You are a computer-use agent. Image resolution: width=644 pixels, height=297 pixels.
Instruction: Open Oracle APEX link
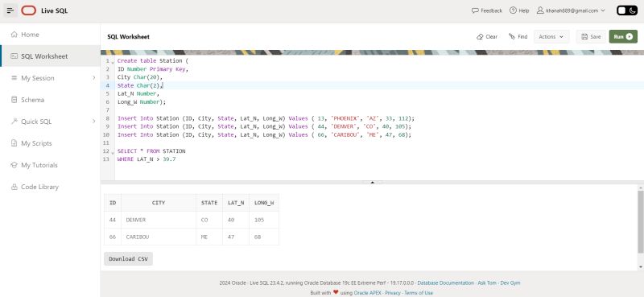[x=368, y=293]
